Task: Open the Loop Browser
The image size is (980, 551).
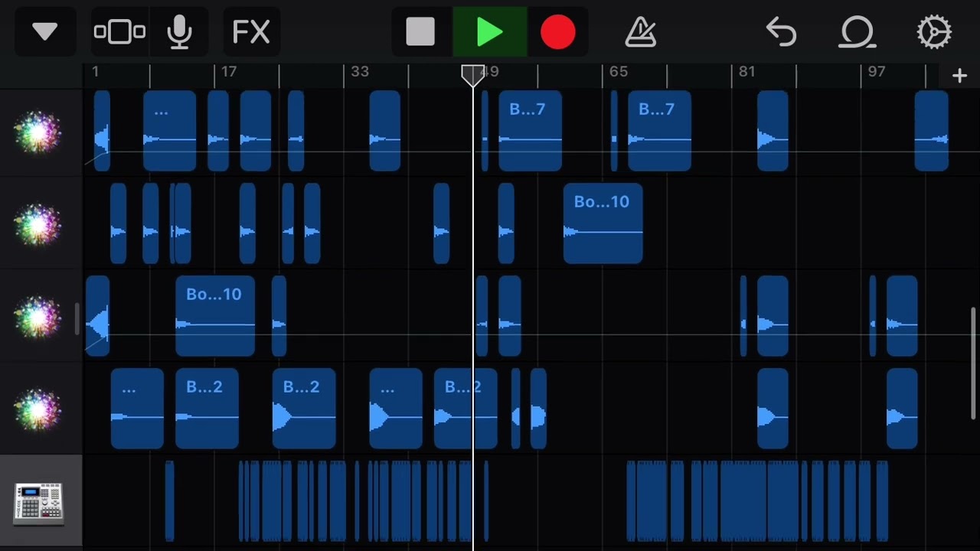Action: (857, 32)
